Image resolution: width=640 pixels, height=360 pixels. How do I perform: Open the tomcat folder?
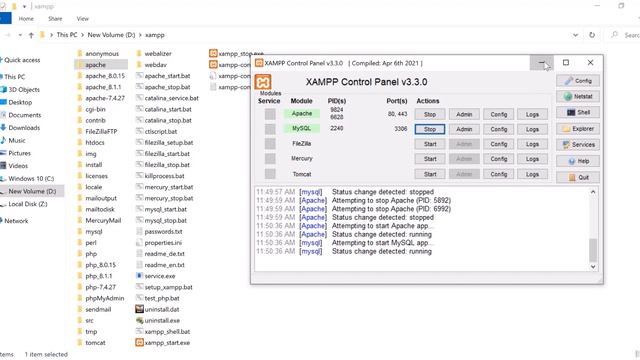click(x=91, y=342)
